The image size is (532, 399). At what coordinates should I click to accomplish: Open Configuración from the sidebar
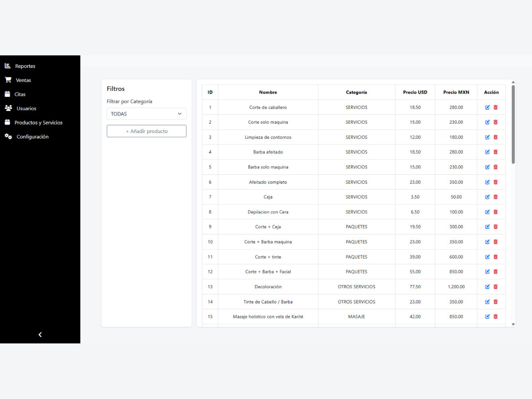tap(32, 137)
